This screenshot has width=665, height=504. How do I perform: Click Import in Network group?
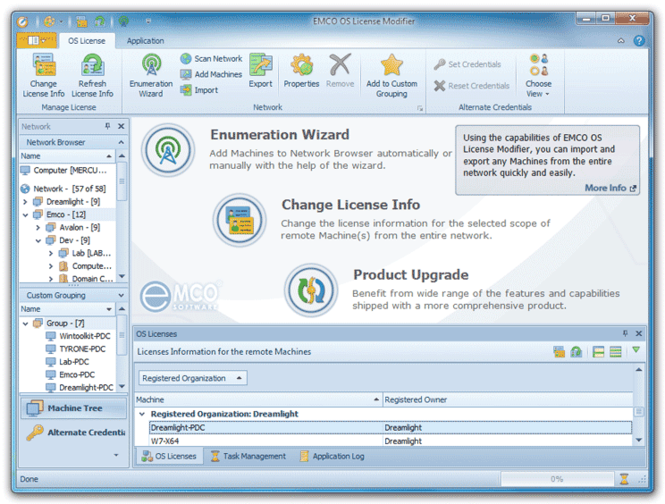click(199, 90)
